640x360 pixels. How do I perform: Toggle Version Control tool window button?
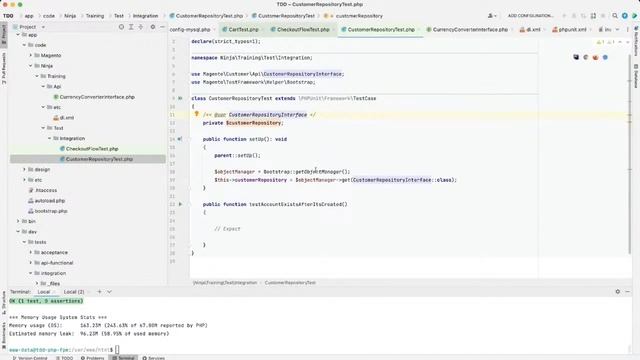[30, 358]
